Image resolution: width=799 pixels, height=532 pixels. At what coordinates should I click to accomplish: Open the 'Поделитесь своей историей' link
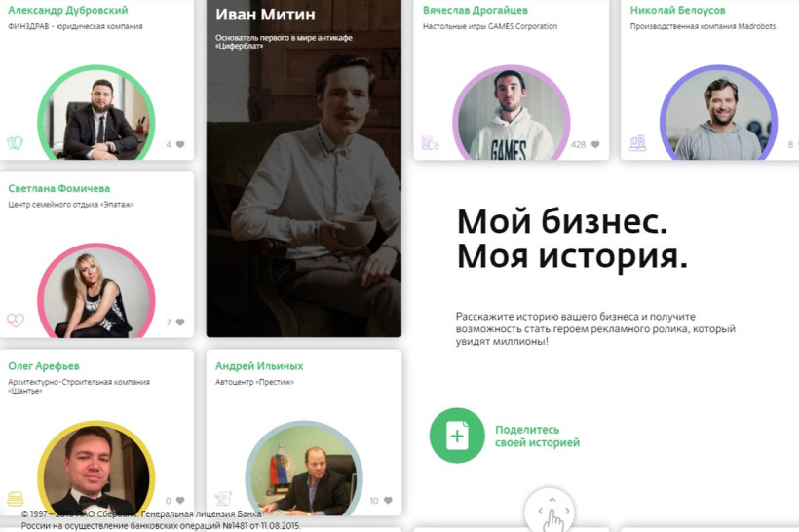coord(537,436)
